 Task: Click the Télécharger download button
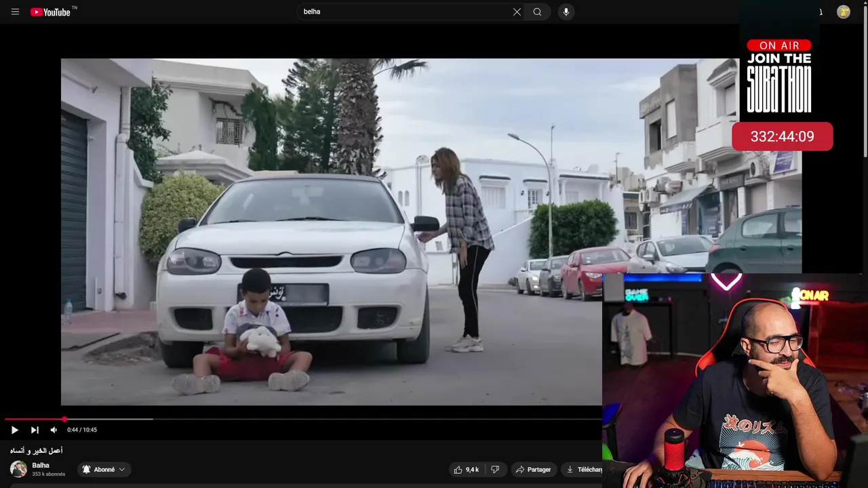(x=583, y=469)
